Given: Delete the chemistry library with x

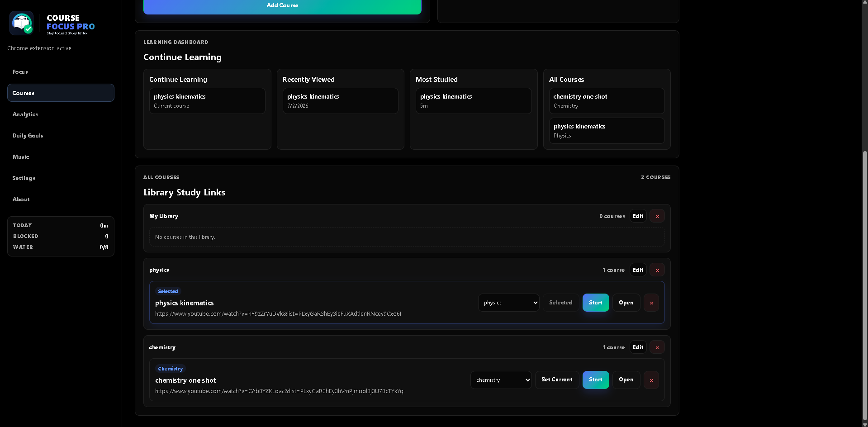Looking at the screenshot, I should coord(657,347).
